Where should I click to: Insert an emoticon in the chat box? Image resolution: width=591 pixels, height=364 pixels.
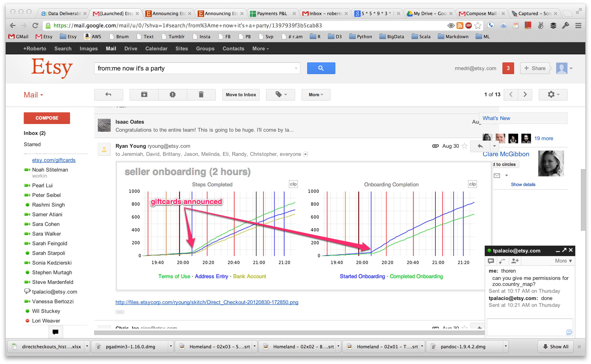569,332
